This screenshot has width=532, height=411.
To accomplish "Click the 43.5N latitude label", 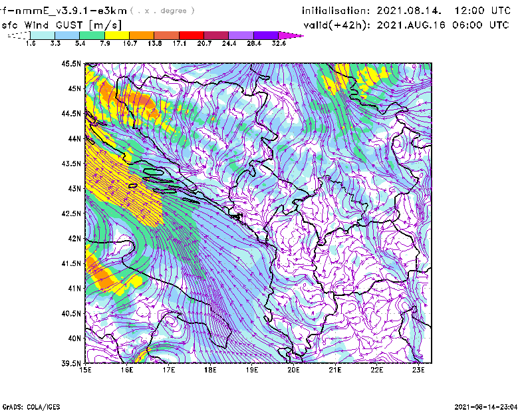I will coord(71,164).
